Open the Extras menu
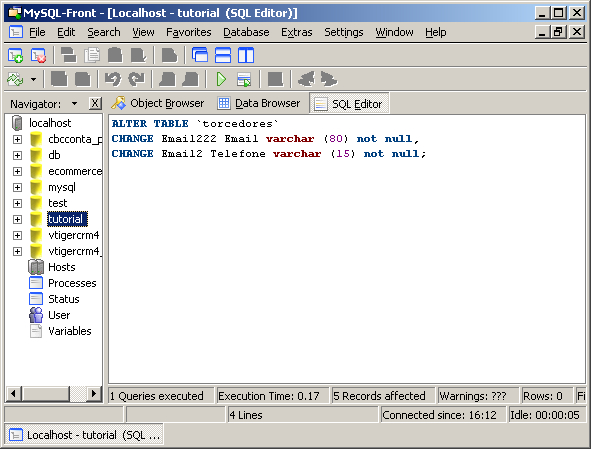The image size is (591, 449). coord(297,32)
